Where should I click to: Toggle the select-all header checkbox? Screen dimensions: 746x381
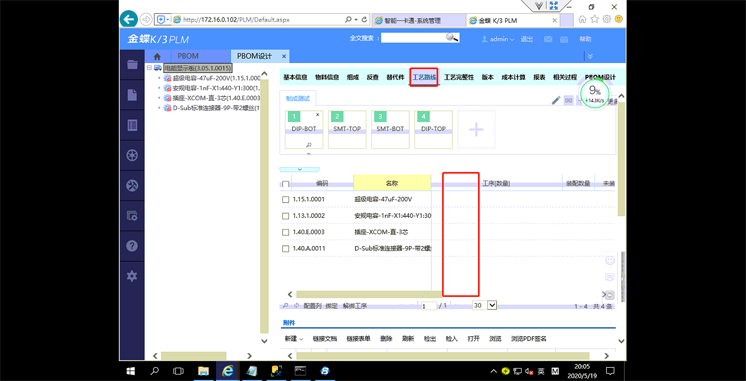click(285, 184)
